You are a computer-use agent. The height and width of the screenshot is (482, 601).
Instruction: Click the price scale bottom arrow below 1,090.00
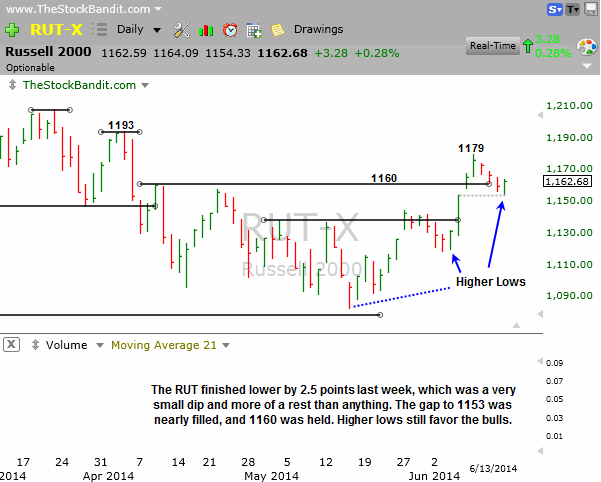(540, 314)
